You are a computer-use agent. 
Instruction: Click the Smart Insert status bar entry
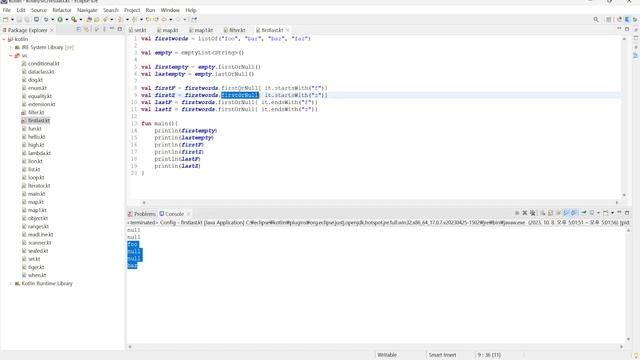(x=442, y=355)
